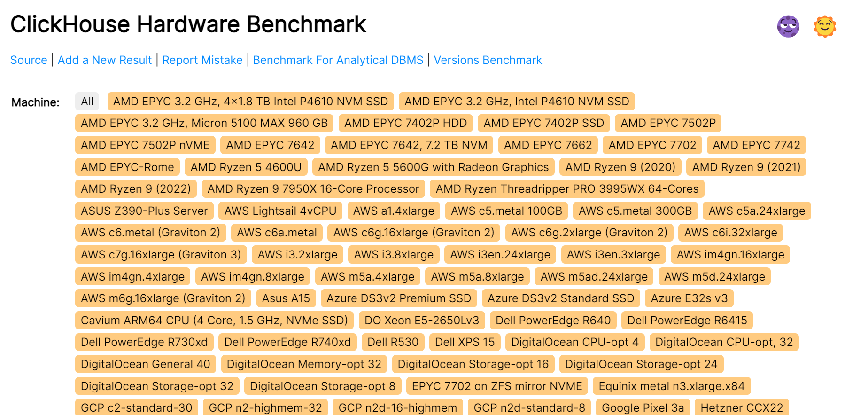The width and height of the screenshot is (868, 415).
Task: Toggle AMD EPYC 3.2 GHz, 4×1.8 TB Intel P4610 NVM SSD
Action: point(251,102)
